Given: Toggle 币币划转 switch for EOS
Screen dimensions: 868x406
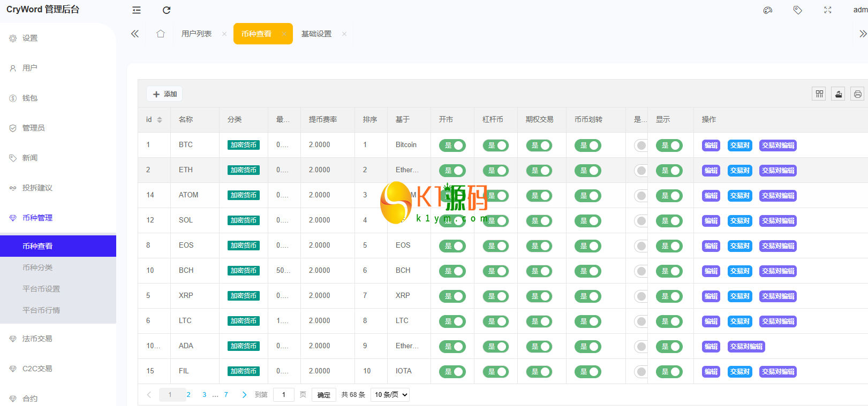Looking at the screenshot, I should click(x=588, y=246).
